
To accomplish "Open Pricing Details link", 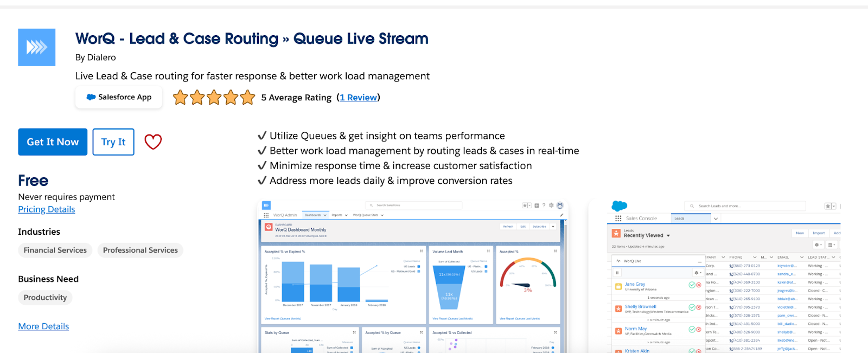I will click(47, 209).
